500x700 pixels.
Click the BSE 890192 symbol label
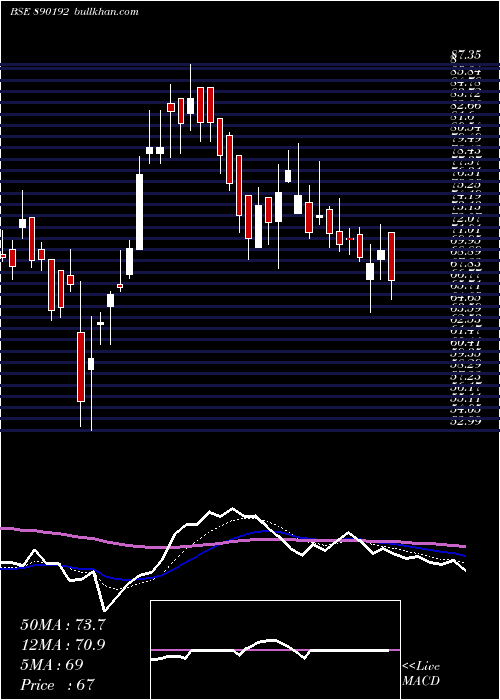point(39,12)
